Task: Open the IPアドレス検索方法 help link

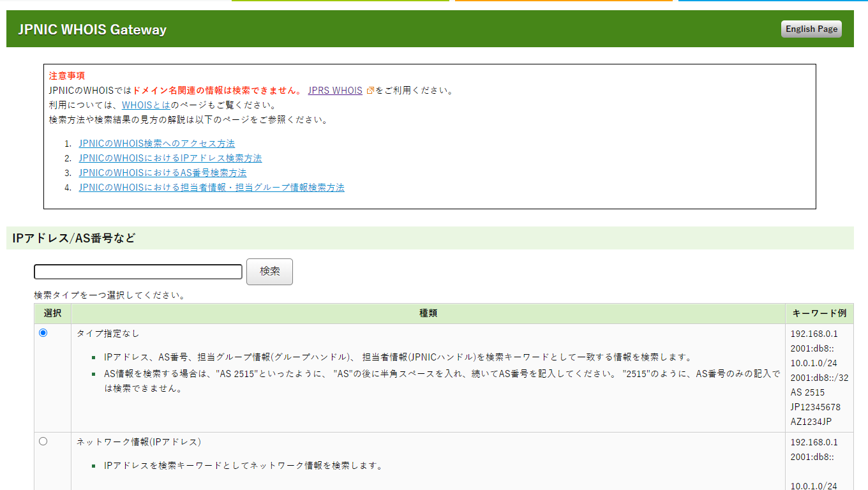Action: pos(170,158)
